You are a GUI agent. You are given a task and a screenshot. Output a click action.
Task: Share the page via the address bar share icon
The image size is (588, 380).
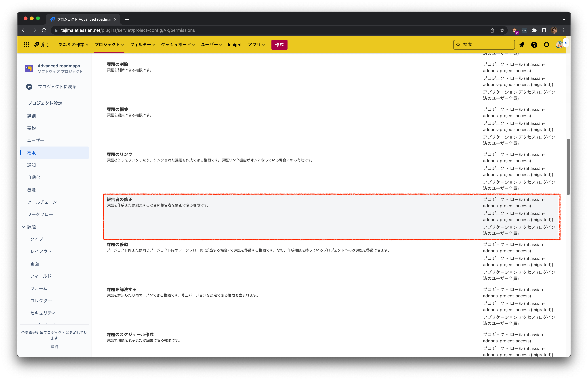pos(492,30)
